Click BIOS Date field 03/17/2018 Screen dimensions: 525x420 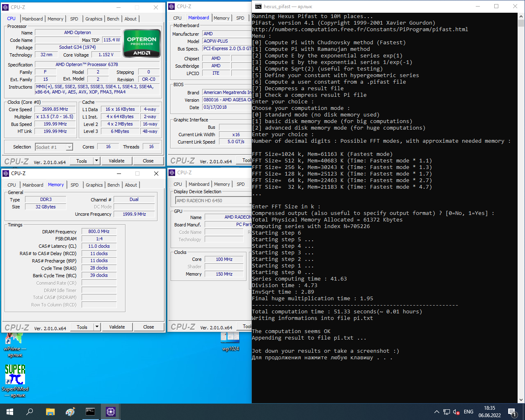pyautogui.click(x=227, y=107)
